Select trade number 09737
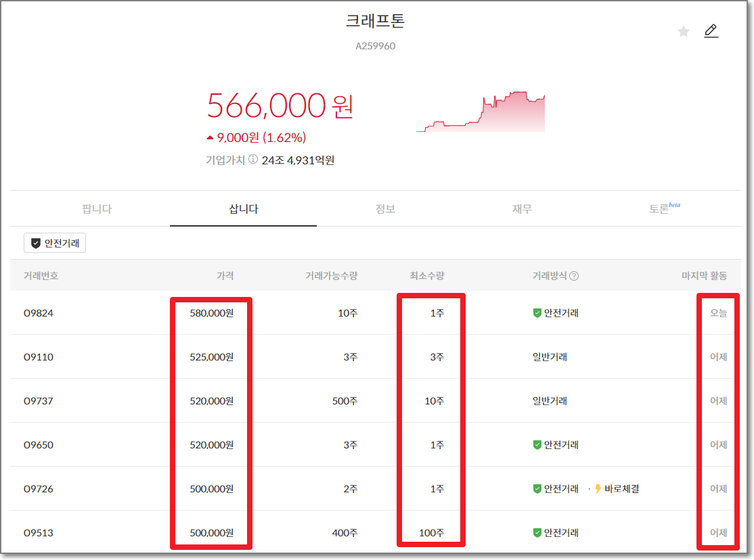The image size is (754, 560). (x=39, y=401)
